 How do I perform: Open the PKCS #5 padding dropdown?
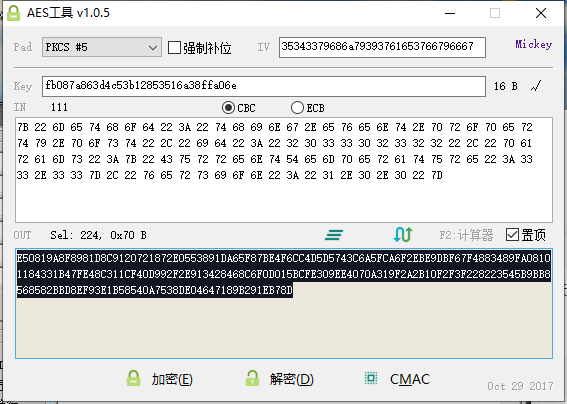102,47
